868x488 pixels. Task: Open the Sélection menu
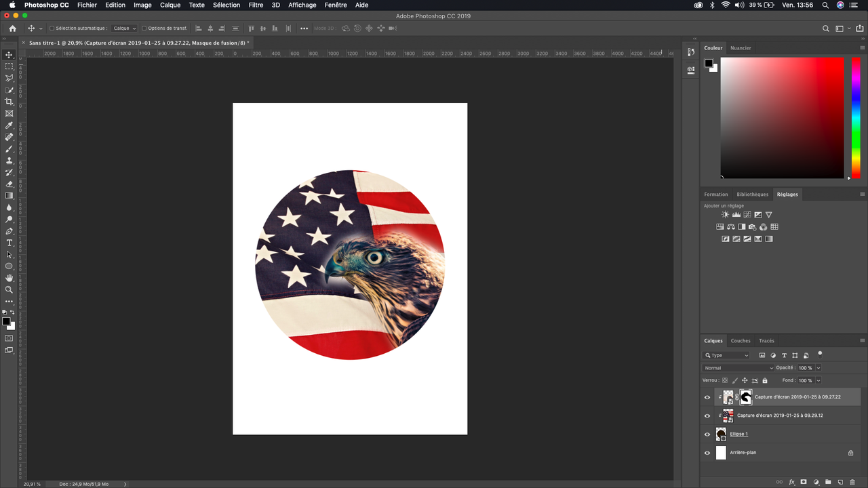click(226, 5)
